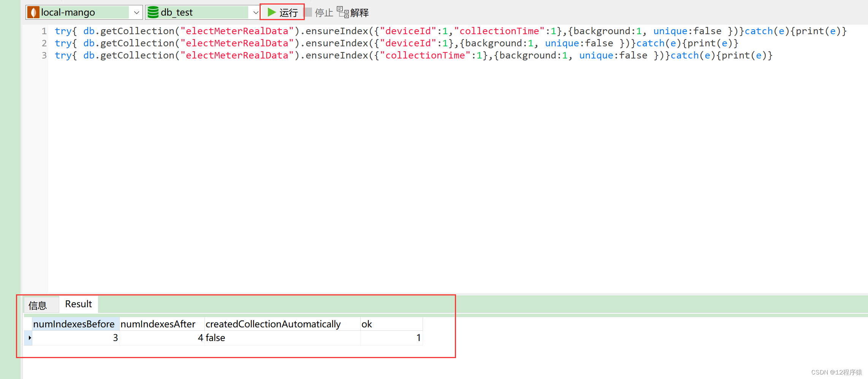868x379 pixels.
Task: Click the Stop (停止) button
Action: click(x=319, y=13)
